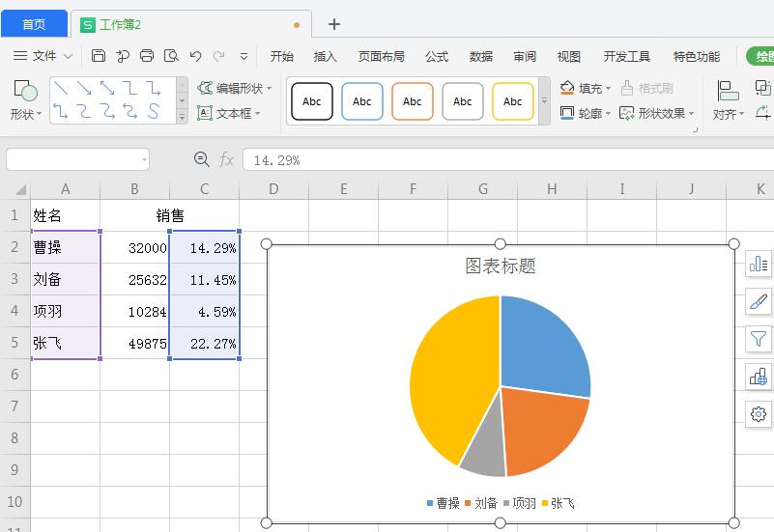Image resolution: width=774 pixels, height=532 pixels.
Task: Open the 数据 tab
Action: pyautogui.click(x=481, y=56)
